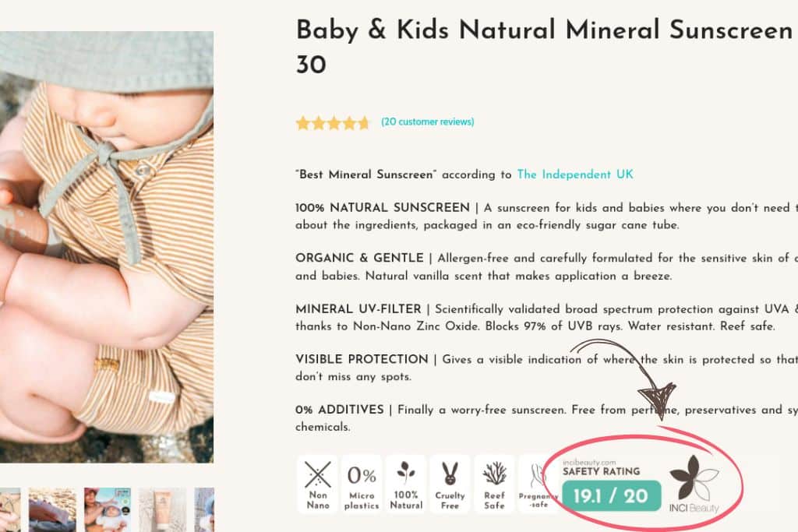The height and width of the screenshot is (532, 798).
Task: Click the 0% Microplastics badge
Action: coord(362,484)
